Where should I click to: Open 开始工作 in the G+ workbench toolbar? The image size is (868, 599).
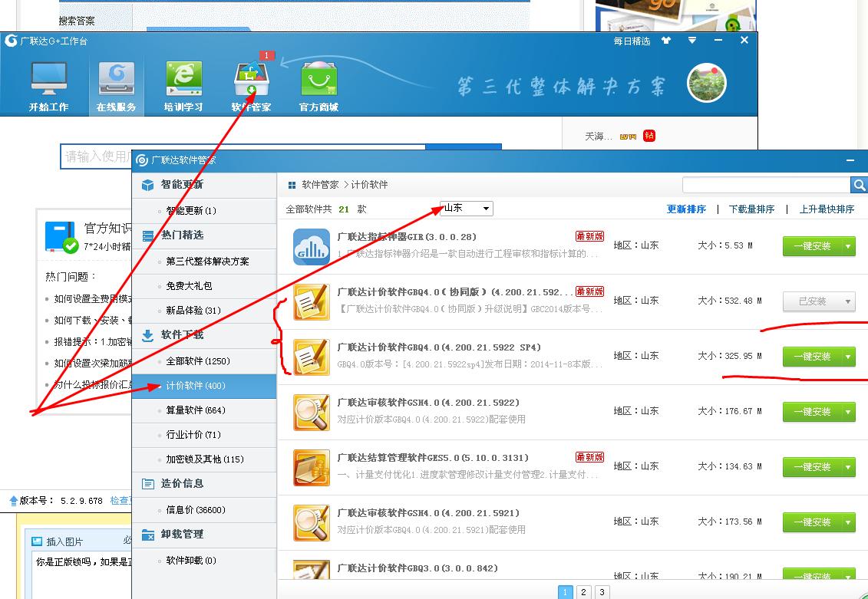click(x=48, y=86)
